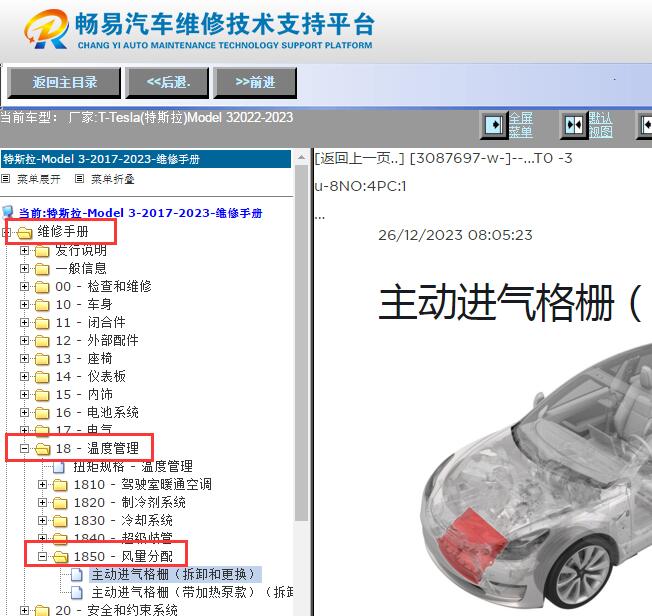
Task: Open the 默认视图 link
Action: (x=600, y=125)
